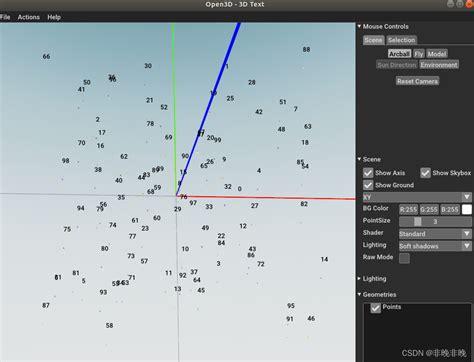474x362 pixels.
Task: Open the Lighting Soft shadows dropdown
Action: coord(435,246)
